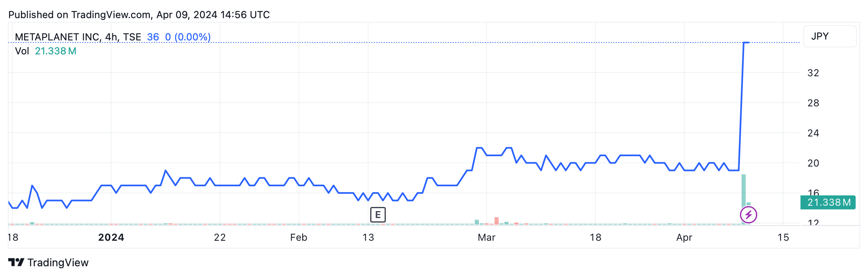The width and height of the screenshot is (868, 277).
Task: Open the JPY currency selector
Action: [x=829, y=36]
